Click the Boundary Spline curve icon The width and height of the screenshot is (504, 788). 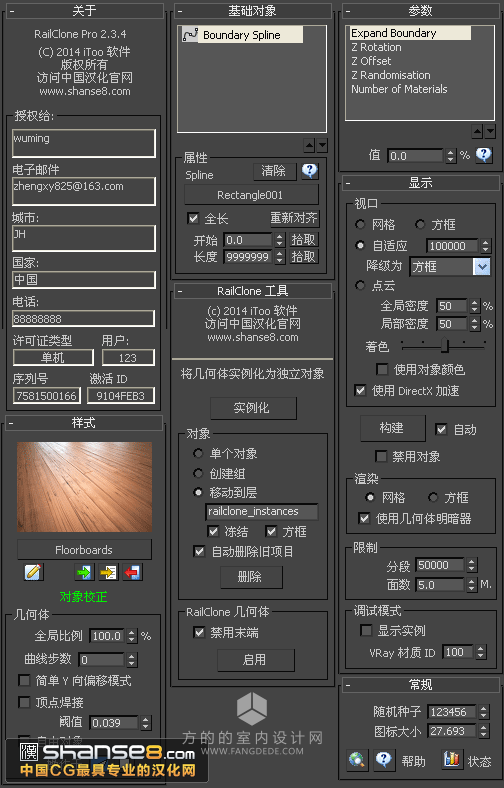[190, 35]
